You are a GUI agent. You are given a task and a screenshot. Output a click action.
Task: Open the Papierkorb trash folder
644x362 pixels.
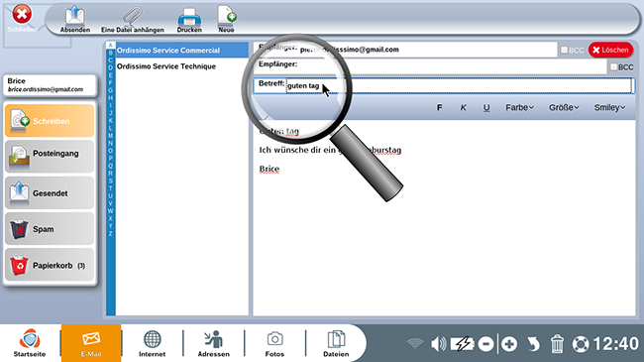coord(50,265)
